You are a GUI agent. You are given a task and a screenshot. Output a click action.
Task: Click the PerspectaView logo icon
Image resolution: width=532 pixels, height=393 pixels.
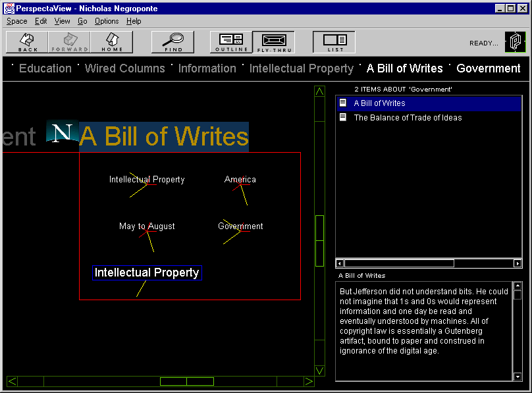point(515,42)
